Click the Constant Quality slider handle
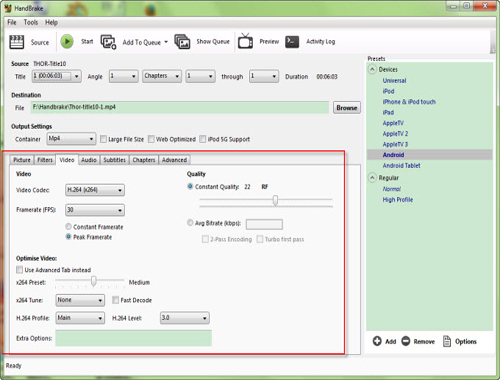This screenshot has width=500, height=380. (275, 200)
